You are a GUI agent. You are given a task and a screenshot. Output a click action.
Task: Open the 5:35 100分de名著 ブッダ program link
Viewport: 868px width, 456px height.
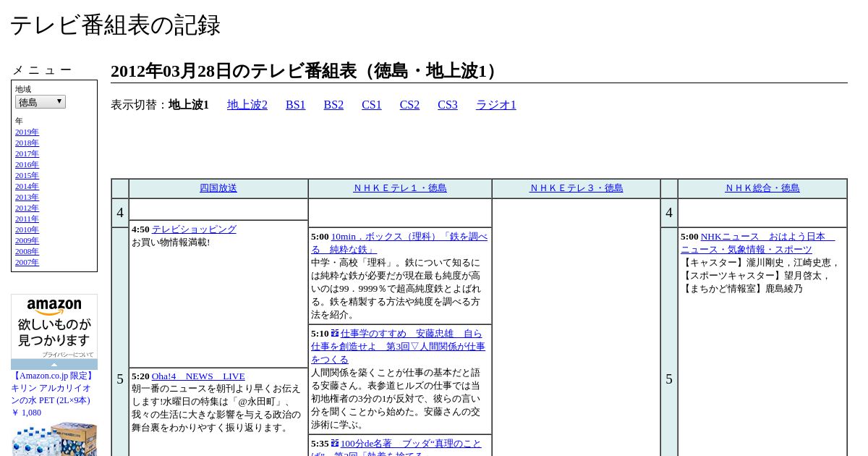[x=396, y=449]
